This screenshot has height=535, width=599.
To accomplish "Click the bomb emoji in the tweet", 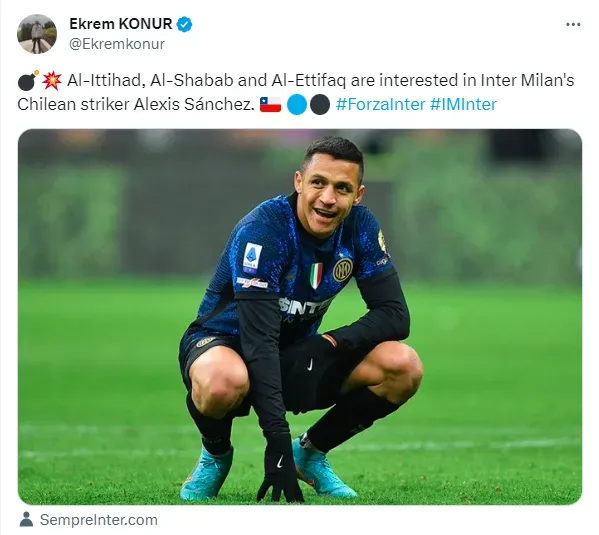I will (x=28, y=81).
